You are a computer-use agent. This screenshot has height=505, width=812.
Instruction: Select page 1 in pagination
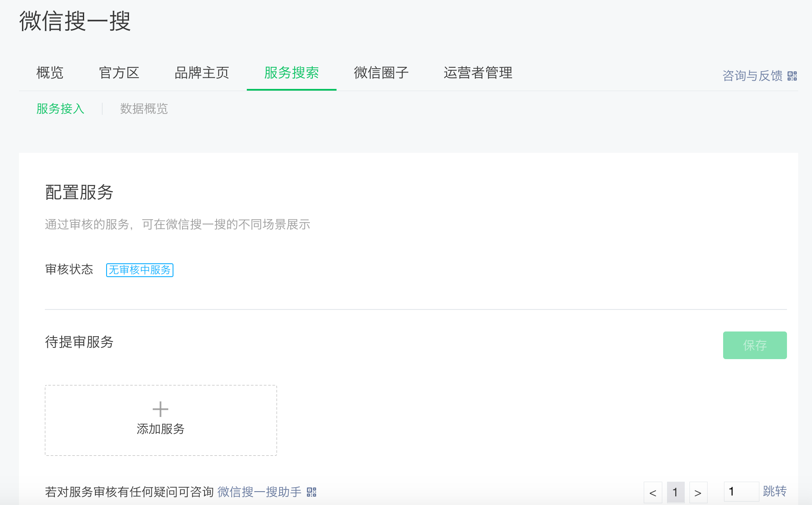(676, 492)
